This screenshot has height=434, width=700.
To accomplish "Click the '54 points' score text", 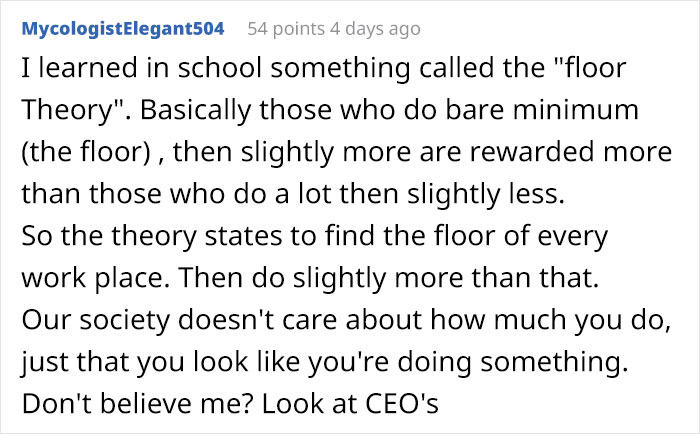I will coord(286,29).
